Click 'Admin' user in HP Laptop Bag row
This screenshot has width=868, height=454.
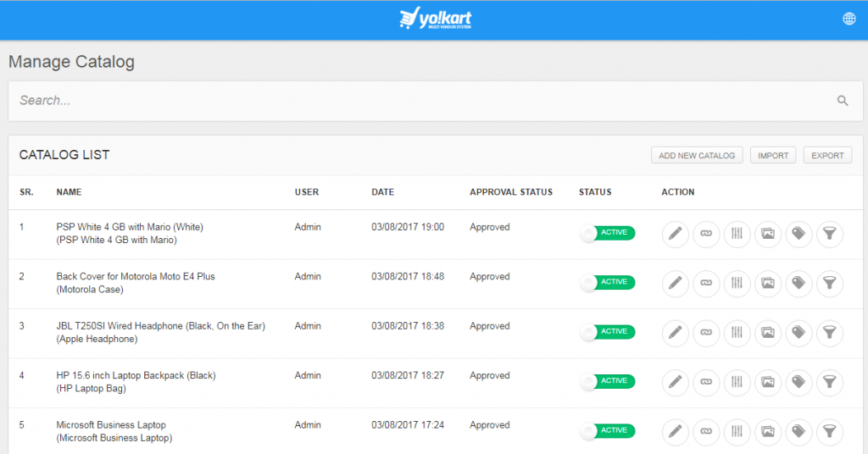click(x=308, y=375)
